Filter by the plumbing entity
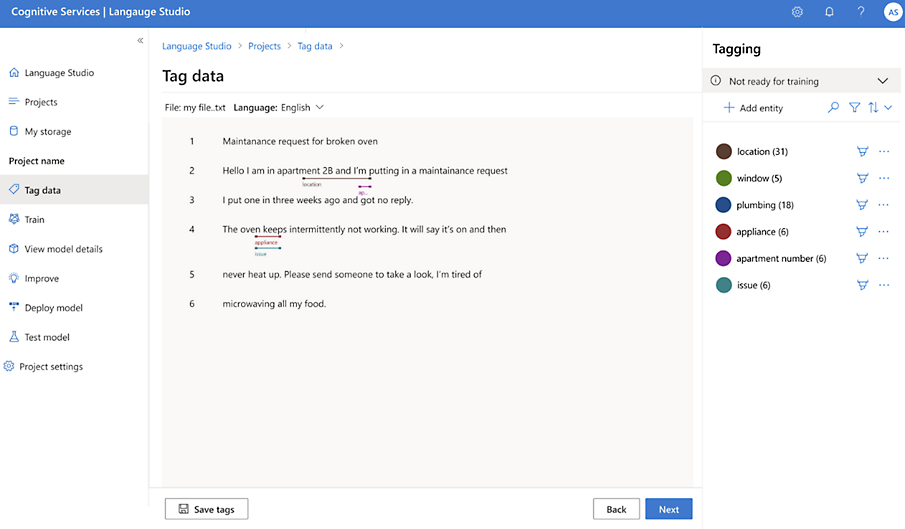 point(861,205)
